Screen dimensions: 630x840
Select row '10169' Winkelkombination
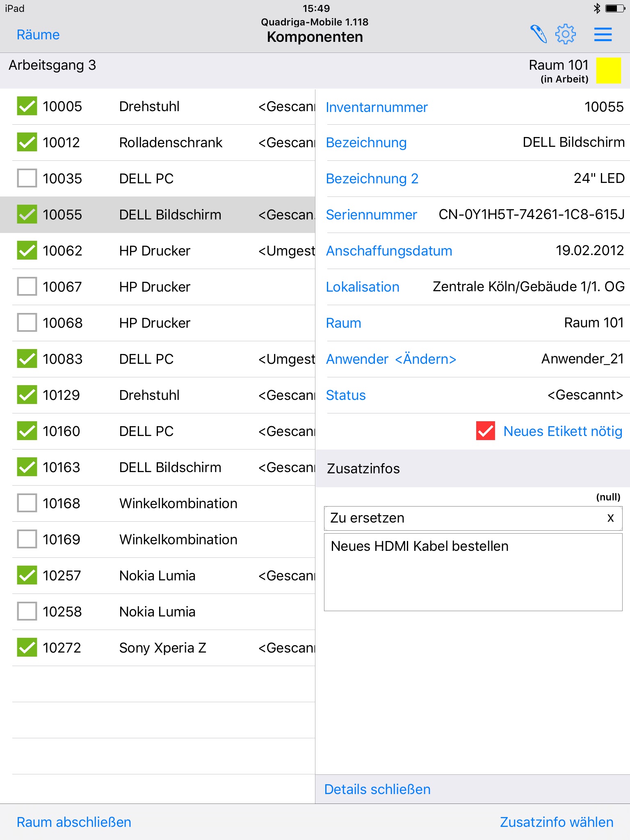coord(157,539)
